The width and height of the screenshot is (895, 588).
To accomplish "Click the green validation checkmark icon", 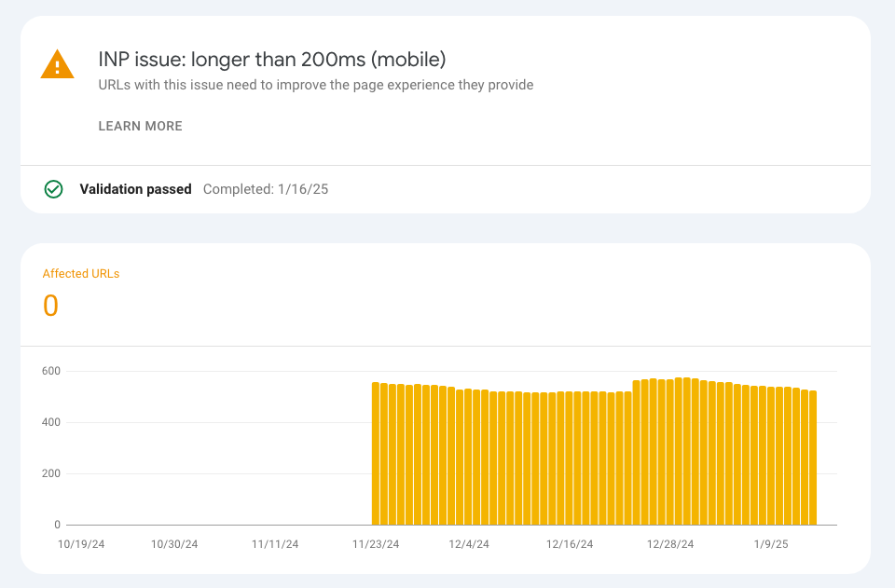I will coord(53,189).
